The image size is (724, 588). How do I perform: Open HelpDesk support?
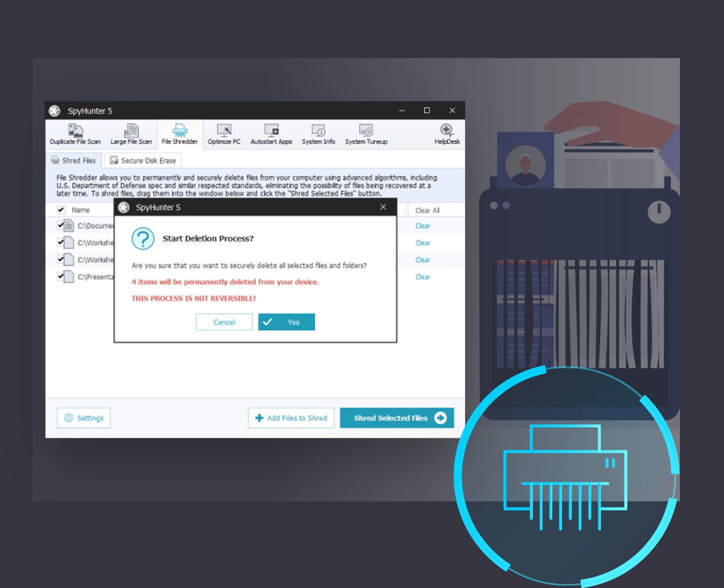446,133
